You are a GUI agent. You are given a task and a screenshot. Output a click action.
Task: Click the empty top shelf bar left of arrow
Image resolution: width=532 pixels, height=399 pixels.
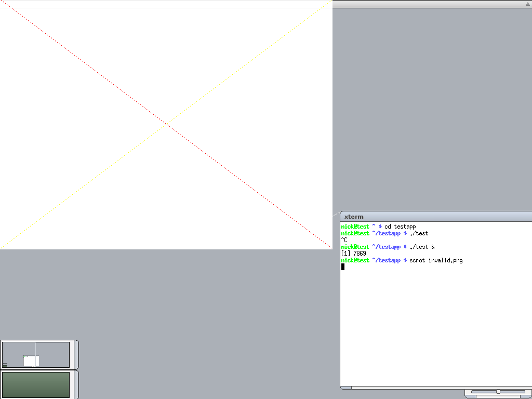[426, 4]
